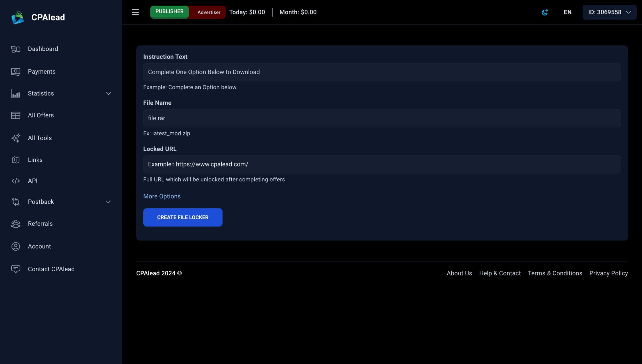
Task: Open the Account menu item
Action: tap(39, 246)
